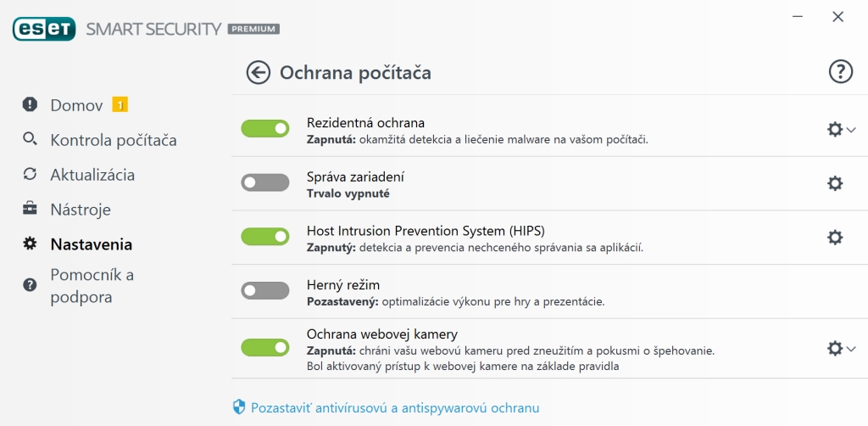The height and width of the screenshot is (426, 868).
Task: Open the Aktualizácia section
Action: [x=92, y=175]
